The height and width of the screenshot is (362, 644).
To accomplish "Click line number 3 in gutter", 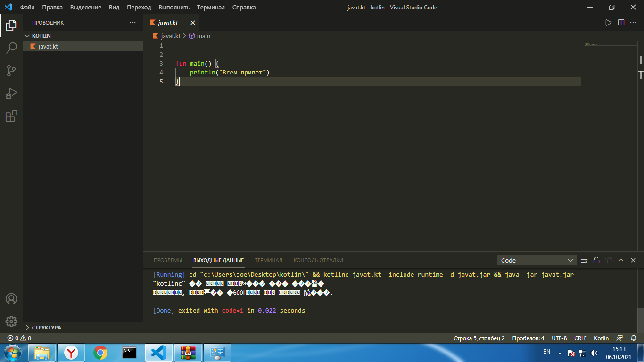I will (161, 63).
